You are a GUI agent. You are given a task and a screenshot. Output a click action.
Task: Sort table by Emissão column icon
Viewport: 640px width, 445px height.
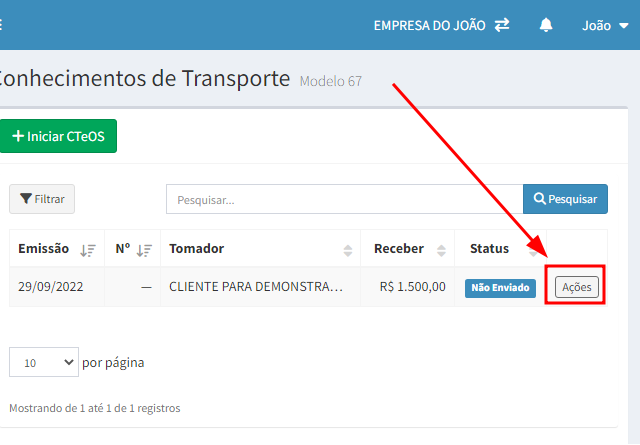click(x=88, y=250)
